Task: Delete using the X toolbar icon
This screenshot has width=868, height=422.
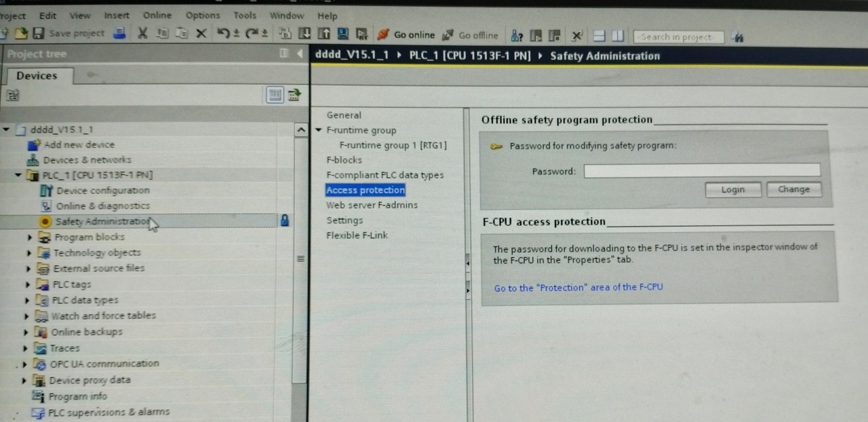Action: [201, 33]
